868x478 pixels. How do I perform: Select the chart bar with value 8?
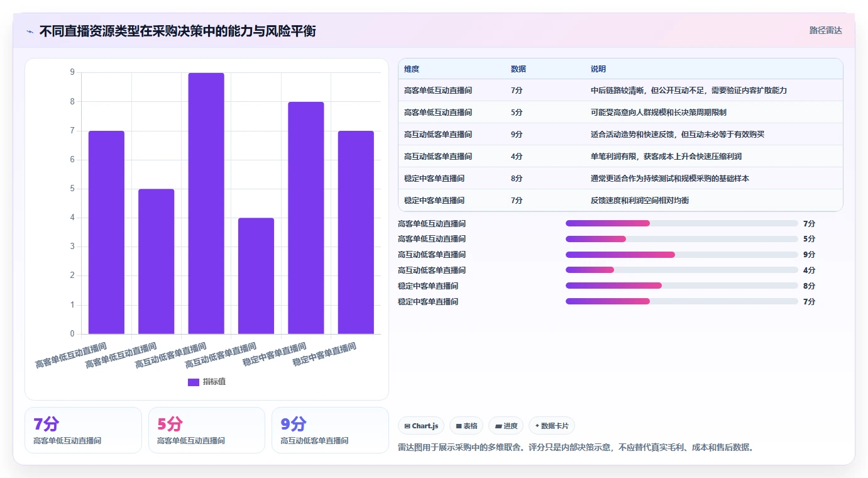[306, 218]
